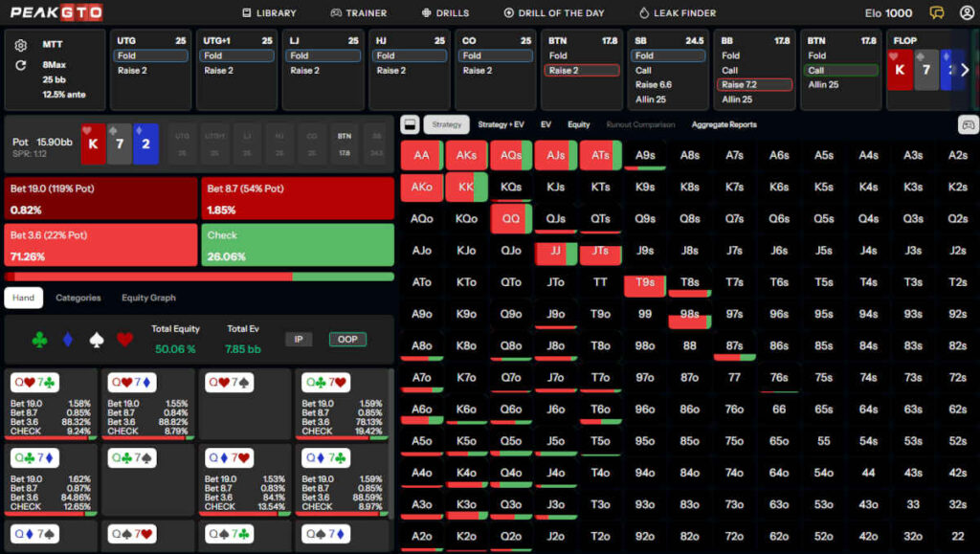Click the card layout icon beside Strategy

(x=410, y=124)
